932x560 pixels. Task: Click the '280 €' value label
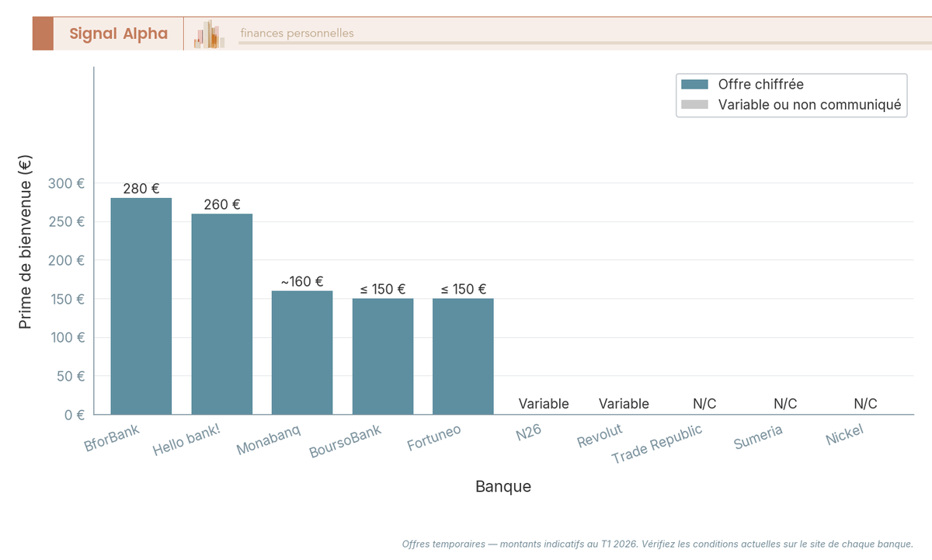(x=141, y=189)
